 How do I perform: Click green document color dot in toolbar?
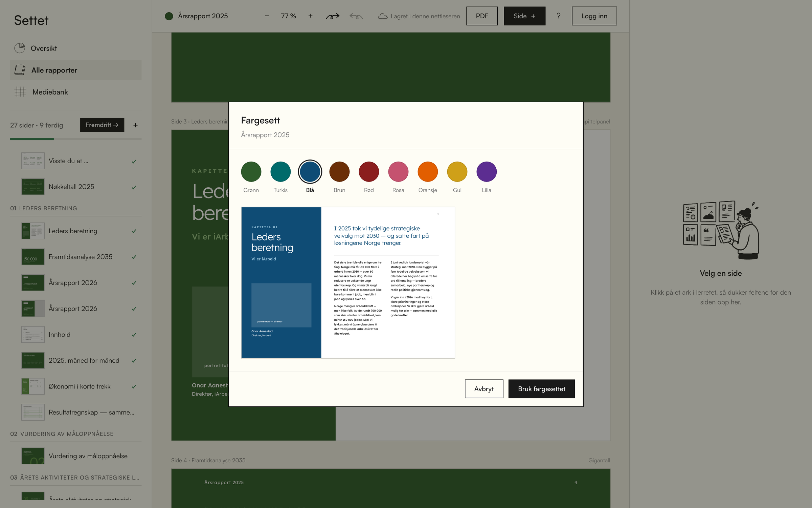tap(169, 16)
